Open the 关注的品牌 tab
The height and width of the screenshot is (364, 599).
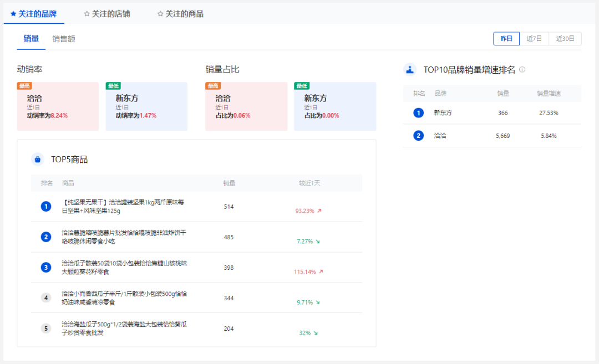(34, 14)
